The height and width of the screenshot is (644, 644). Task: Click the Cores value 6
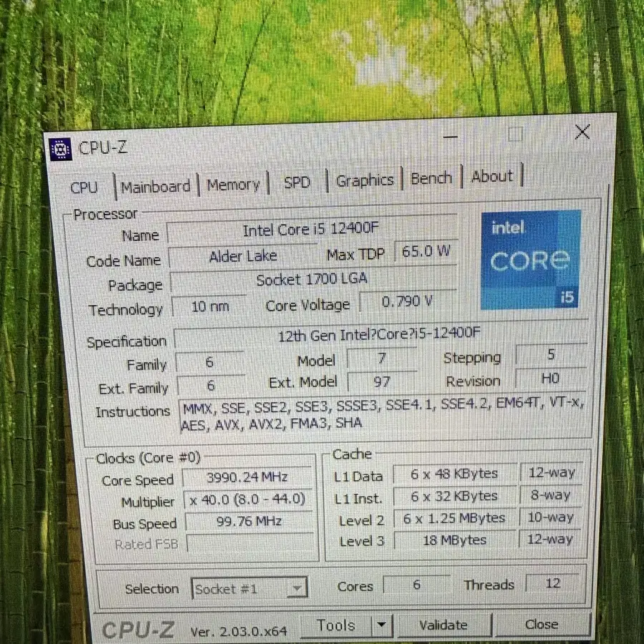[x=416, y=585]
